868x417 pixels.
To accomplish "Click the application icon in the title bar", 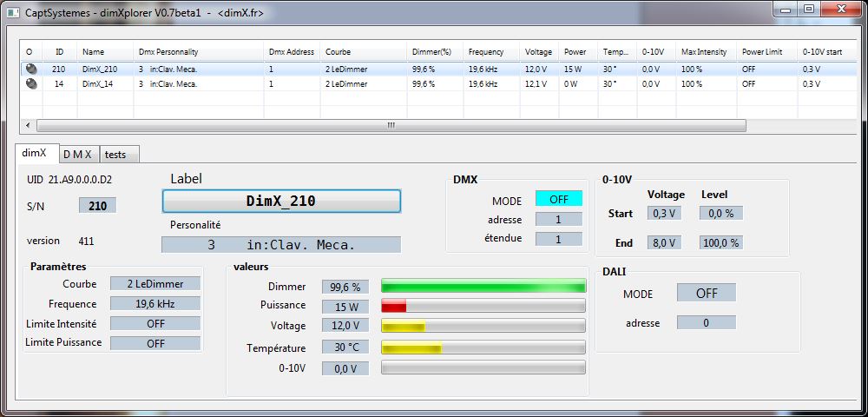I will coord(10,10).
